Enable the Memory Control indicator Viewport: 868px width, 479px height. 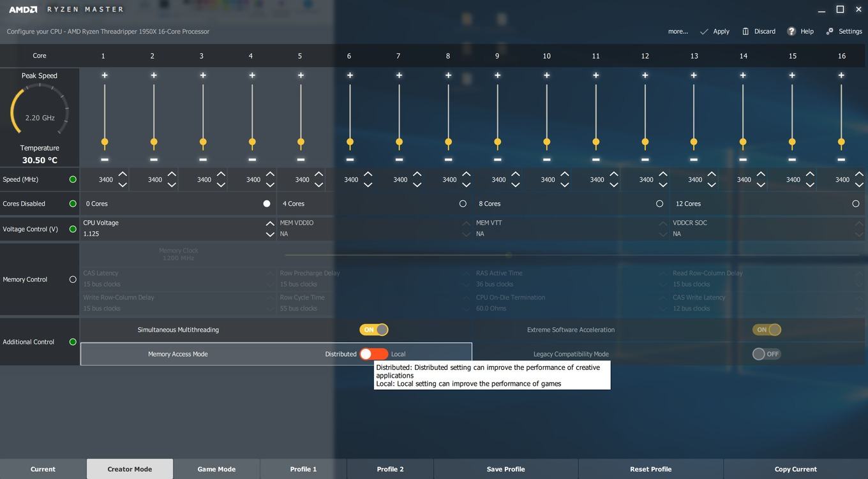[73, 279]
